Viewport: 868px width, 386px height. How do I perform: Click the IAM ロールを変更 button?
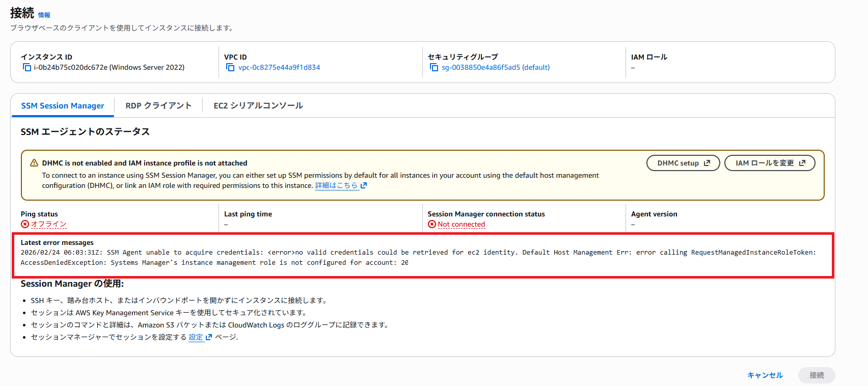(x=770, y=163)
